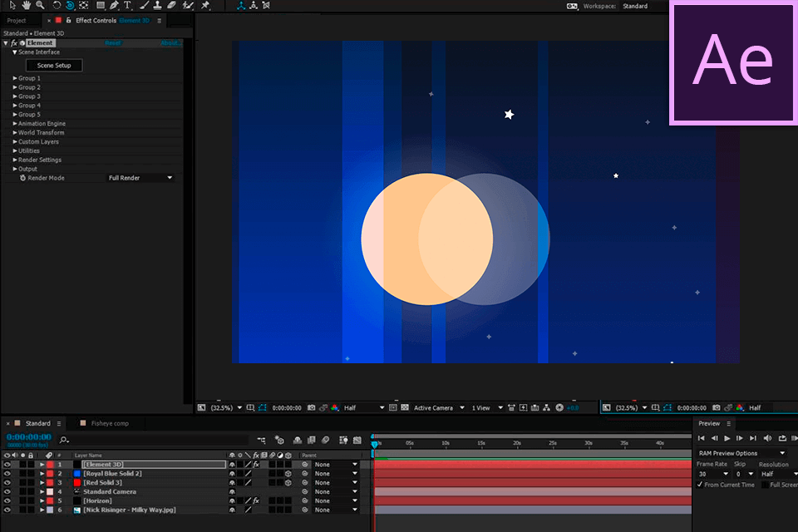Uncheck From Current Time checkbox
This screenshot has width=798, height=532.
700,485
